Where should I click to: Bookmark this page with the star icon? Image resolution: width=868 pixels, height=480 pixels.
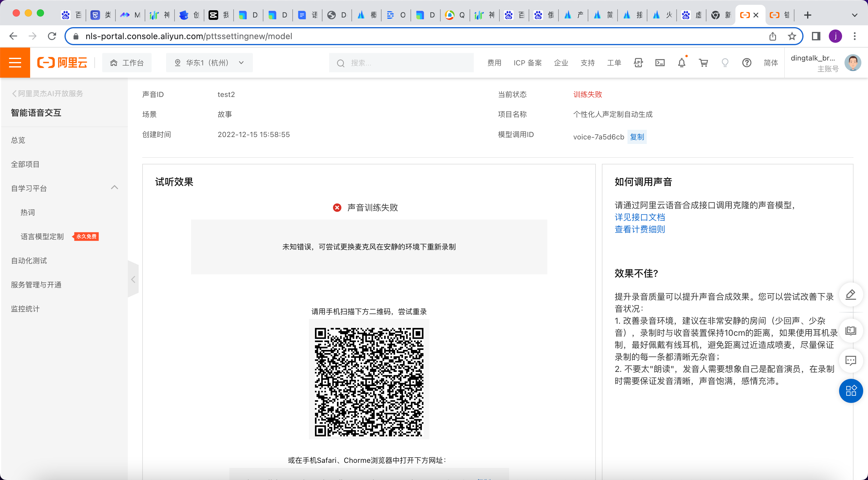pos(792,36)
